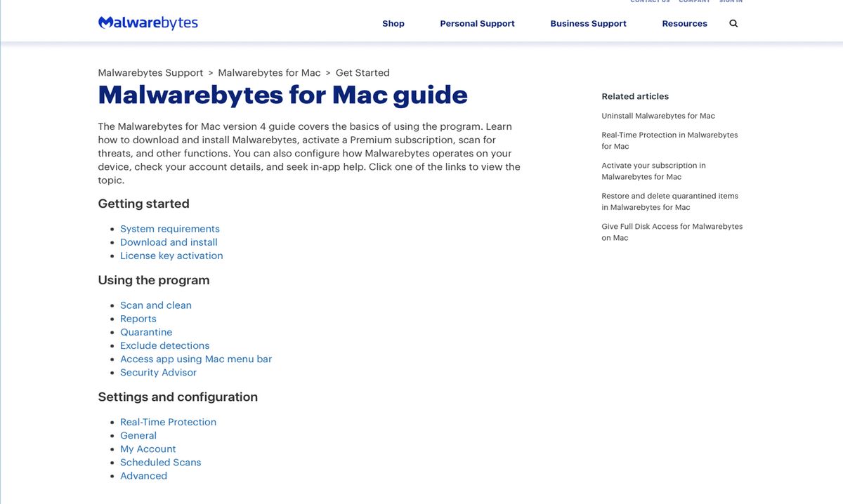Open the Download and install guide
This screenshot has height=504, width=843.
[x=169, y=241]
